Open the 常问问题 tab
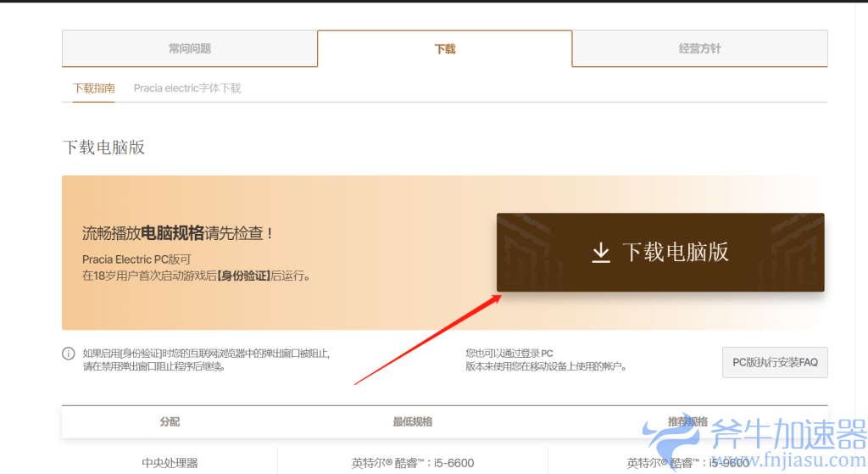 pos(190,48)
